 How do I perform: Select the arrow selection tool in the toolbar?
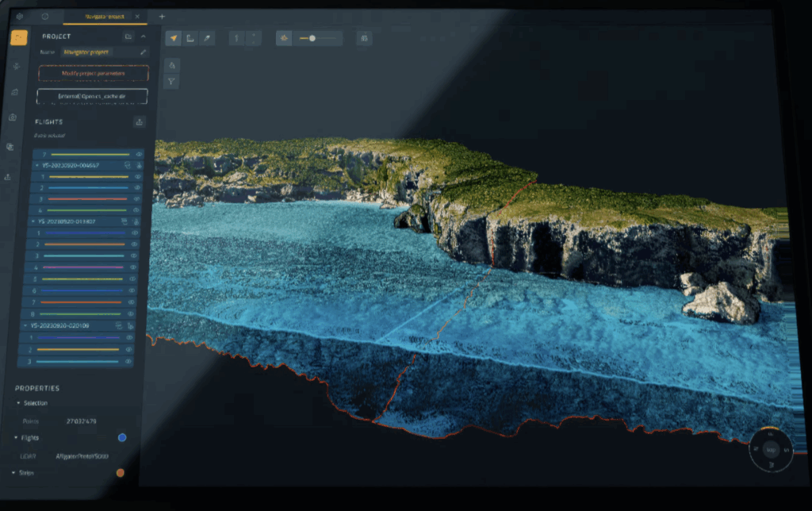[173, 38]
